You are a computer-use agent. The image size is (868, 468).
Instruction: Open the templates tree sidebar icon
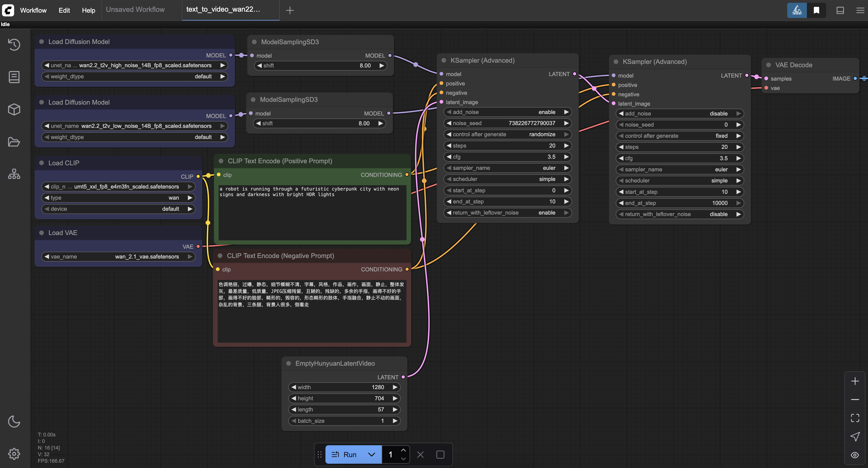14,174
